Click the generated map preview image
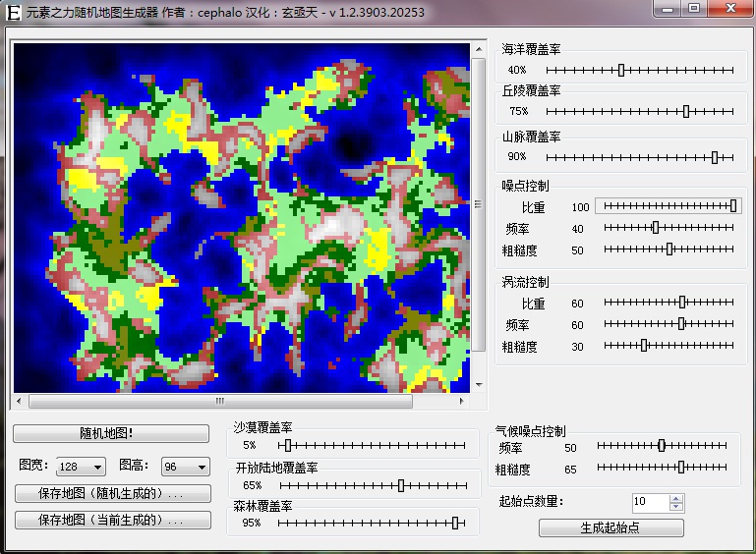This screenshot has height=554, width=756. point(242,218)
